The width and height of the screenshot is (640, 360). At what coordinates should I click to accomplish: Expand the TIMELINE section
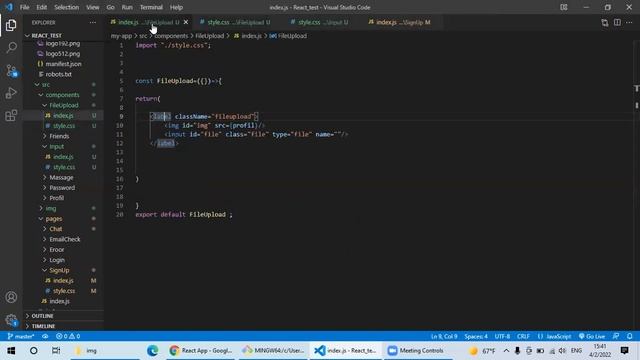tap(43, 326)
